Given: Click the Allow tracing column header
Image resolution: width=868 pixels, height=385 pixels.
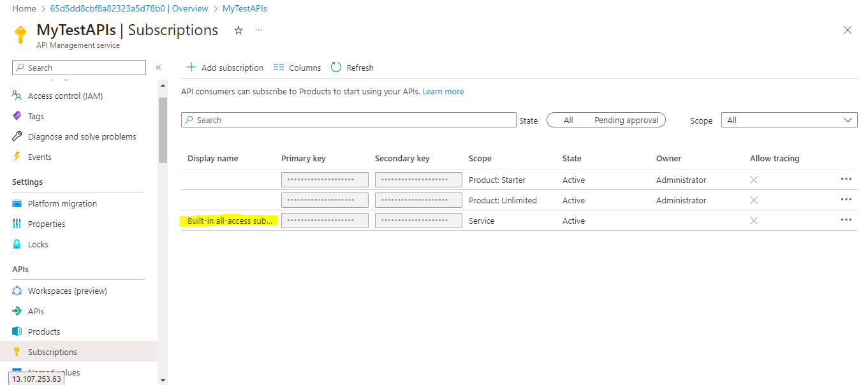Looking at the screenshot, I should pos(774,158).
